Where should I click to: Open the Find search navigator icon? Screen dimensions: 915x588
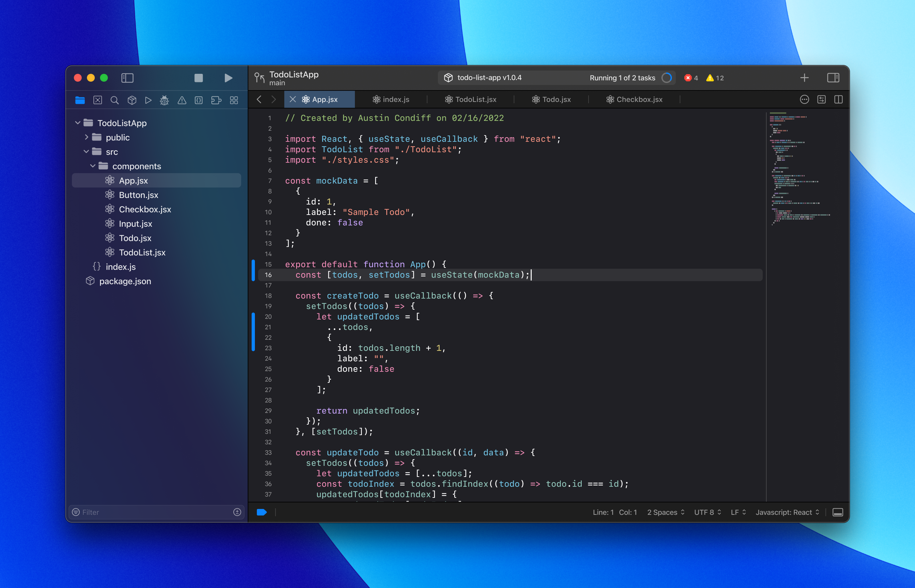(114, 100)
